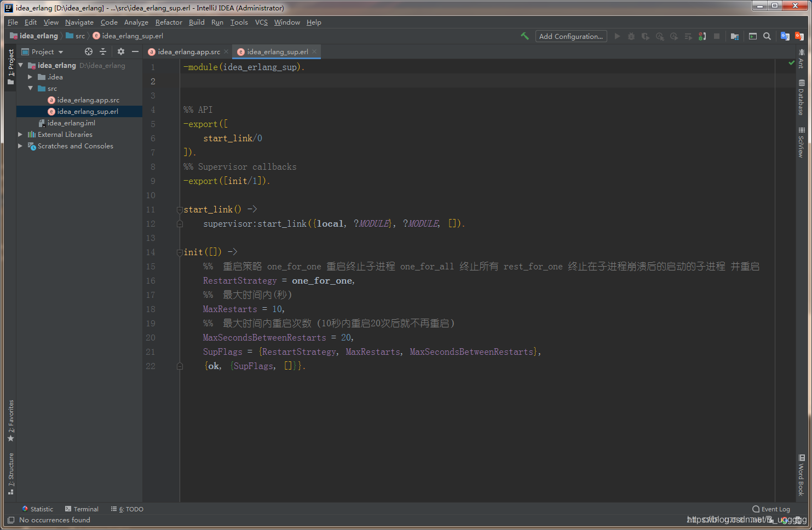
Task: Toggle the 2: Favorites tool window
Action: 10,420
